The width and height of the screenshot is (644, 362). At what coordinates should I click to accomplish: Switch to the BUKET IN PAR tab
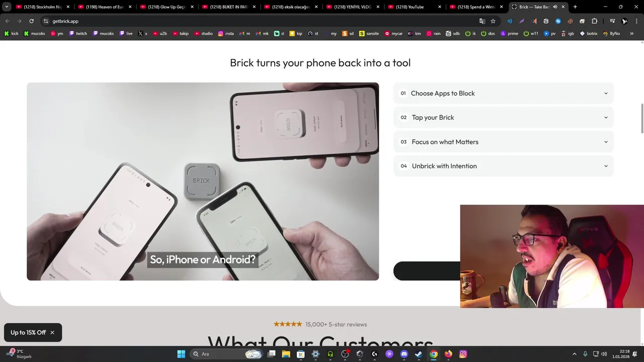[228, 7]
